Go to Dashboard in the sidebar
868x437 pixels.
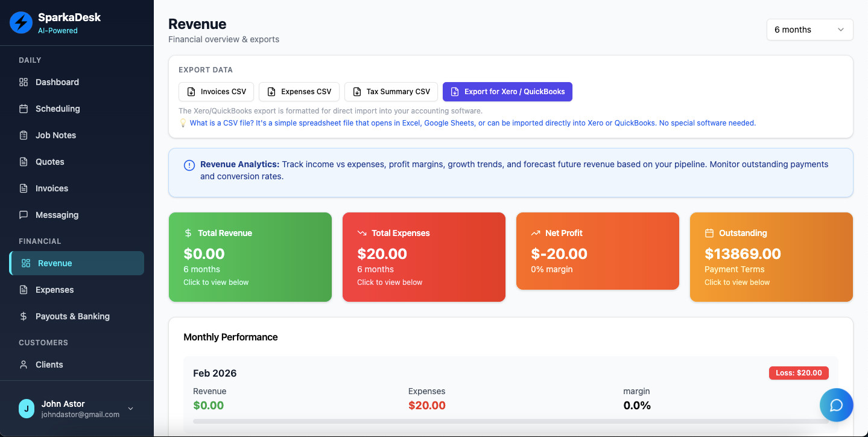tap(77, 82)
